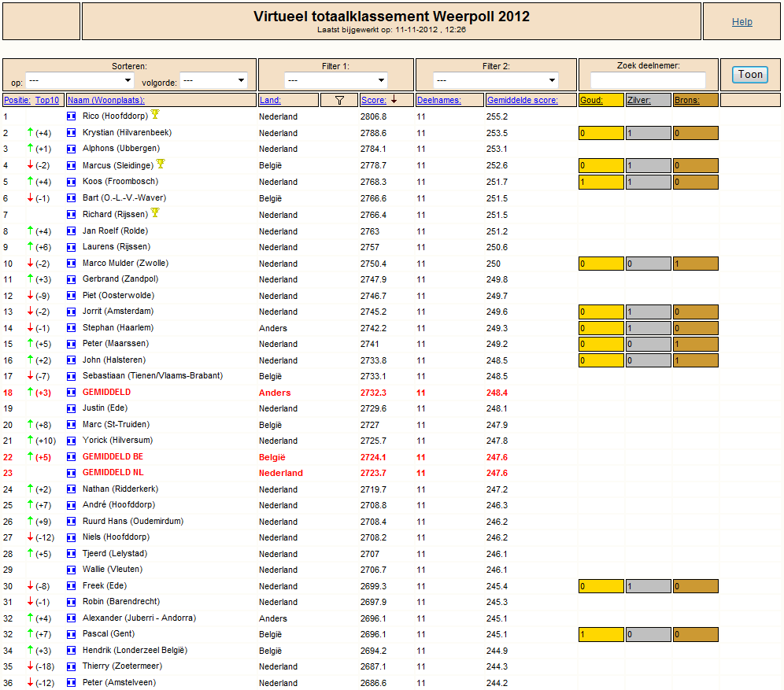Open the Filter 2 dropdown
This screenshot has height=690, width=784.
tap(495, 80)
